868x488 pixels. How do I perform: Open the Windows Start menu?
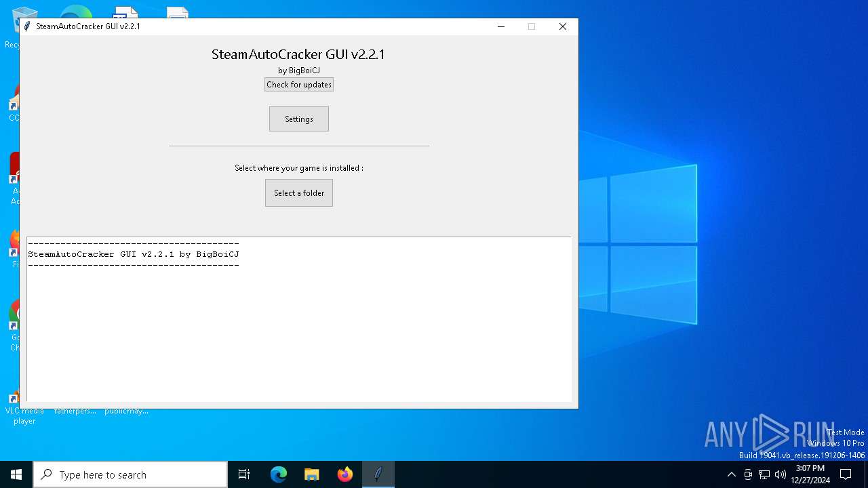coord(16,474)
